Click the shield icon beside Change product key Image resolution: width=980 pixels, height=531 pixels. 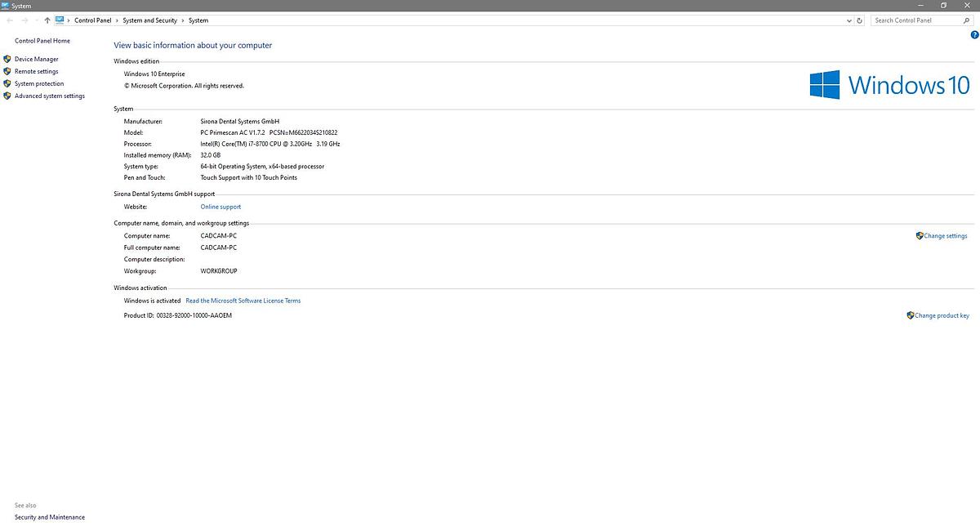tap(910, 315)
